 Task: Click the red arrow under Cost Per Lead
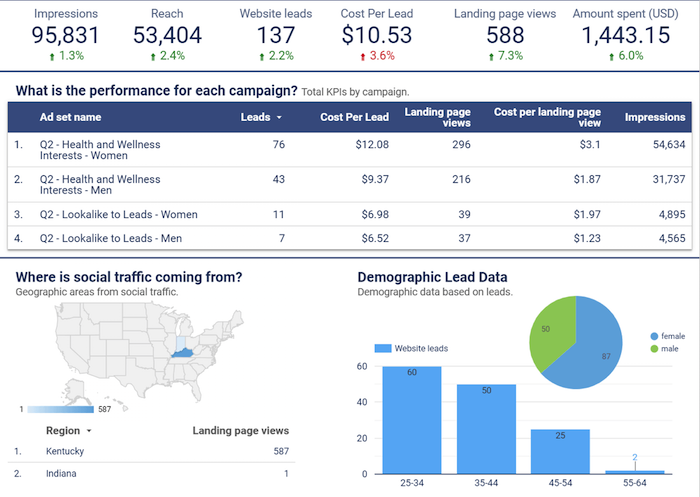pyautogui.click(x=362, y=57)
